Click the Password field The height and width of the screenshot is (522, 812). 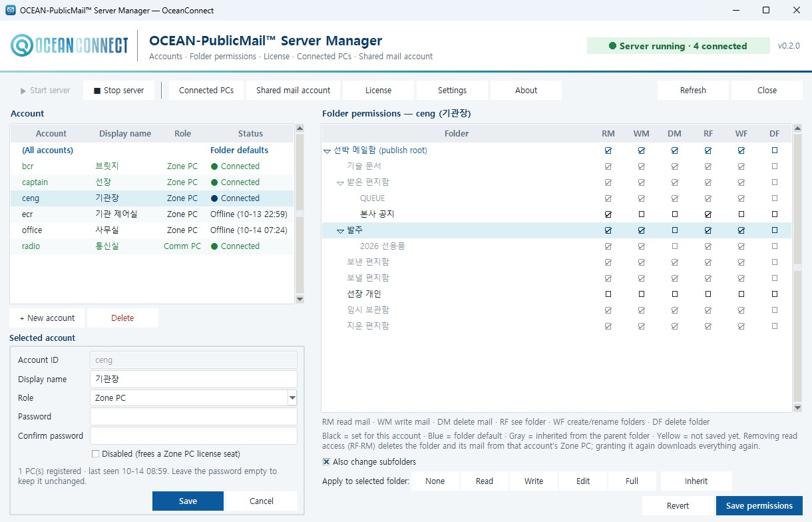click(x=193, y=417)
